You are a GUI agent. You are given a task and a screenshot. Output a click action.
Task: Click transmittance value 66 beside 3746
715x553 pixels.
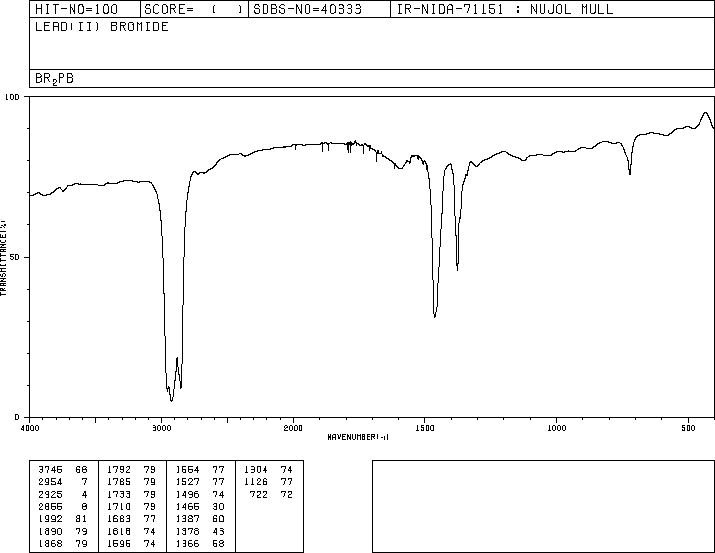coord(81,470)
